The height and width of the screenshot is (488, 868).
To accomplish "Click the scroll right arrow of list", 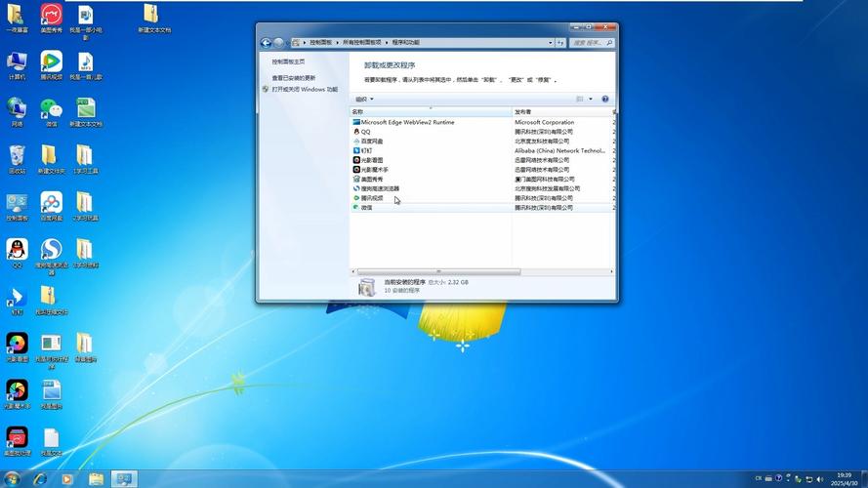I will [611, 271].
